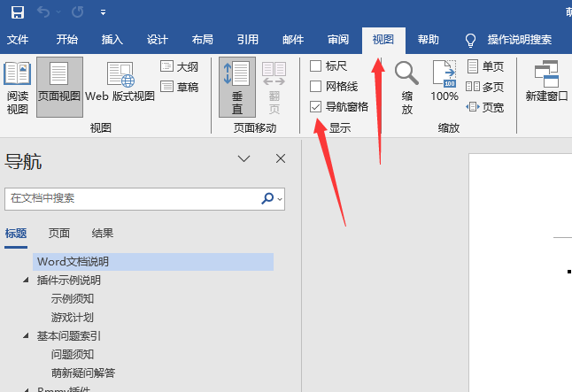Enable gridlines (网格线) checkbox

pos(316,87)
